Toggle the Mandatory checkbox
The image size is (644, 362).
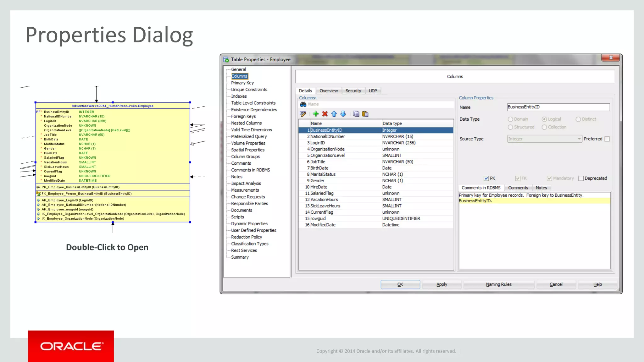point(549,178)
